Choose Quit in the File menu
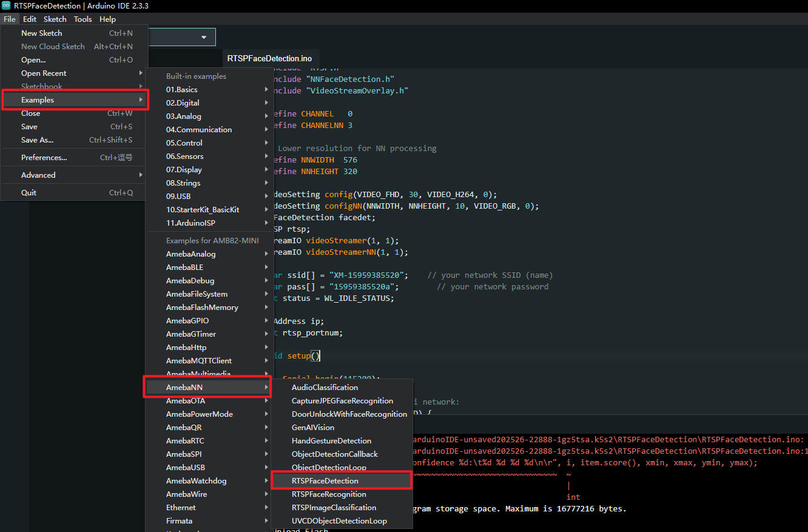This screenshot has width=808, height=532. (75, 193)
